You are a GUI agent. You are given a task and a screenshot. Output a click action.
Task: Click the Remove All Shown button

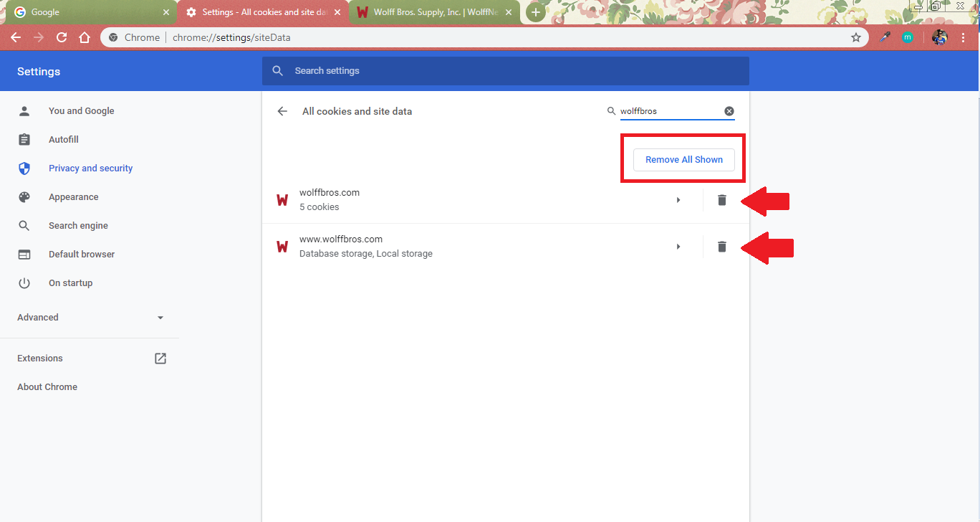click(684, 160)
